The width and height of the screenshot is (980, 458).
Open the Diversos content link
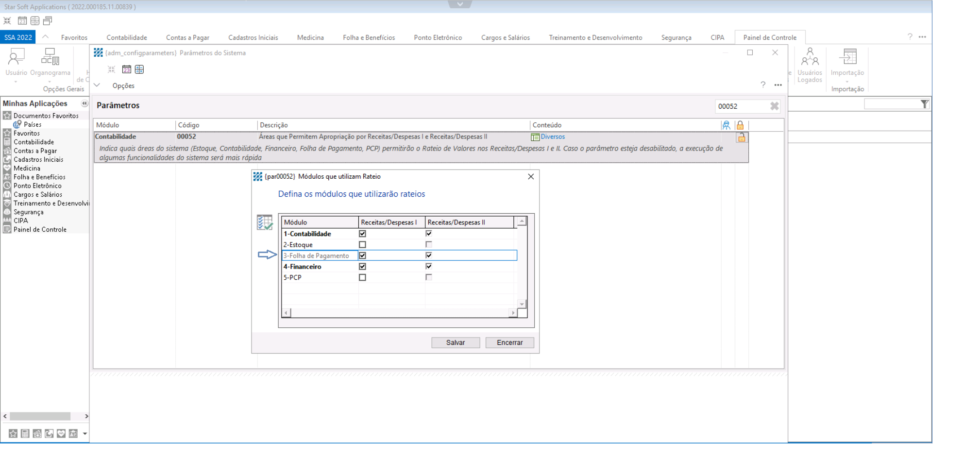pyautogui.click(x=553, y=137)
